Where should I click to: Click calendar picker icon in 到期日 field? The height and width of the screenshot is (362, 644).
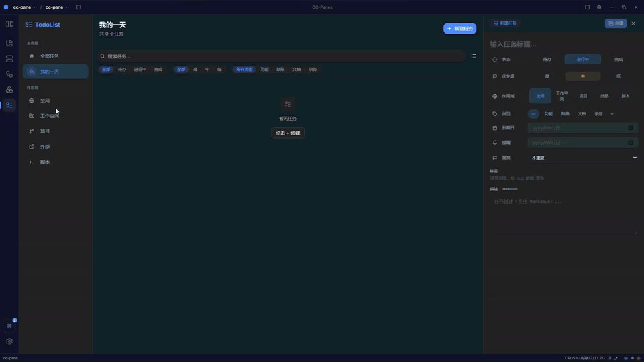[x=631, y=128]
